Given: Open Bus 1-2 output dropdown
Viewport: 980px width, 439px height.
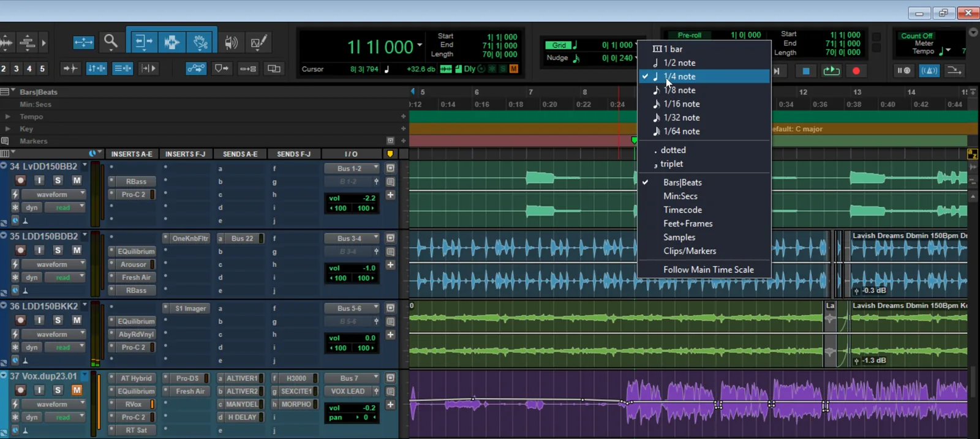Looking at the screenshot, I should pyautogui.click(x=352, y=168).
